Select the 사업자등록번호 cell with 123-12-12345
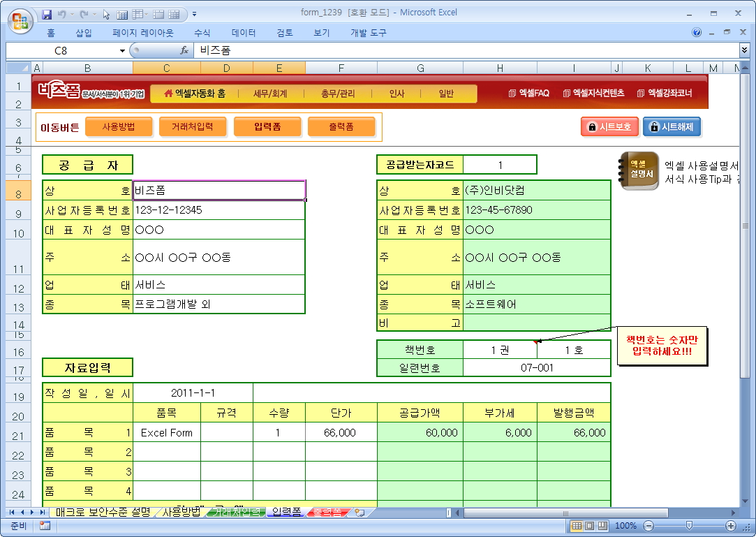Screen dimensions: 756x537 pos(218,210)
